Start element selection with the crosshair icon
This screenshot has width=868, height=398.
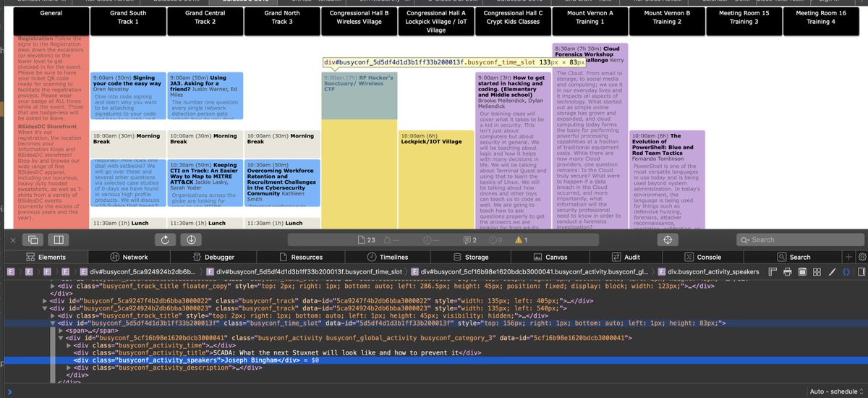tap(668, 240)
